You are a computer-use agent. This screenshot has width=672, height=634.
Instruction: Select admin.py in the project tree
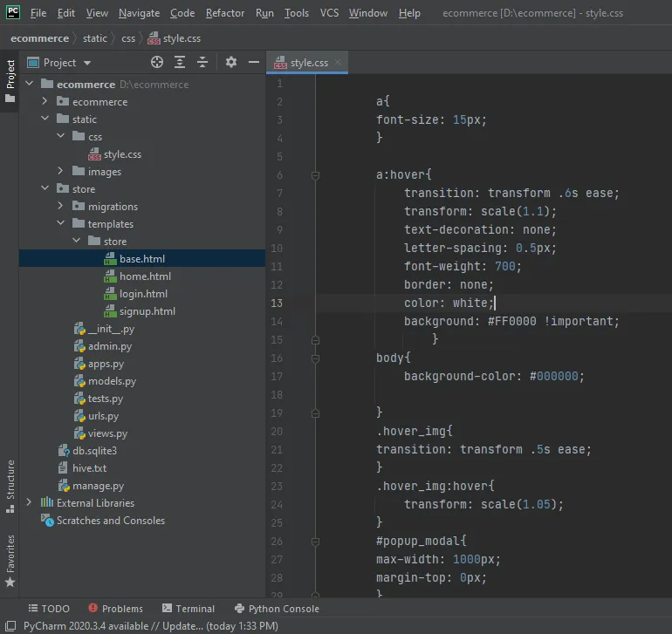pos(110,346)
